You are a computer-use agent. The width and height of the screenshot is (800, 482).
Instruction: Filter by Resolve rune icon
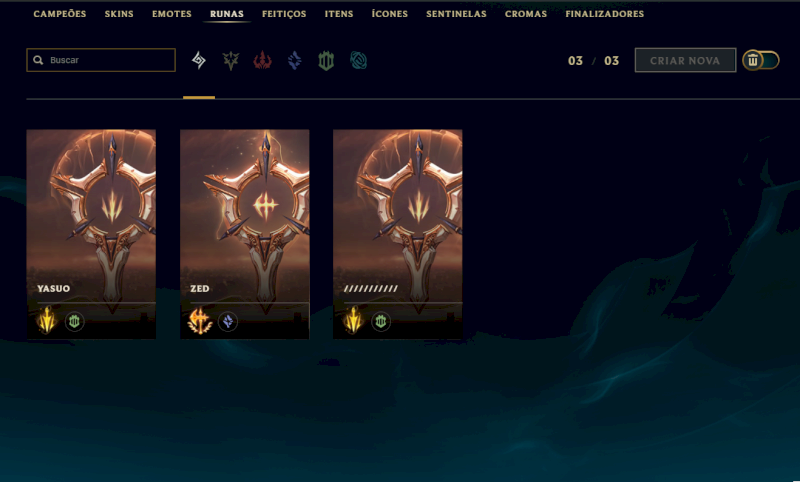(326, 61)
